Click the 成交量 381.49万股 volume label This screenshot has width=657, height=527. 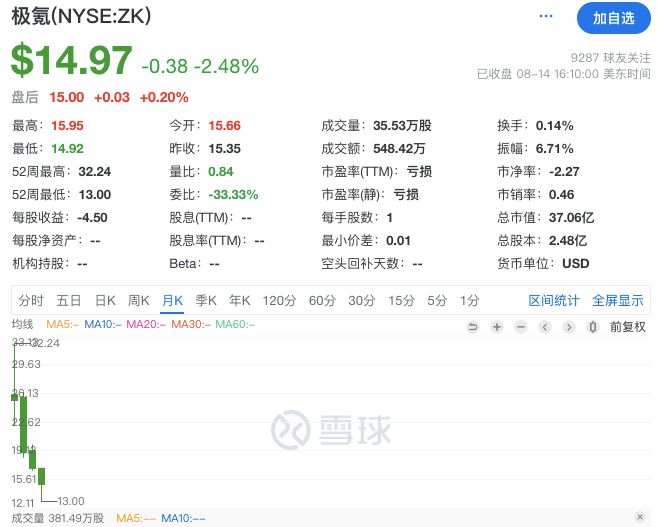click(x=58, y=518)
